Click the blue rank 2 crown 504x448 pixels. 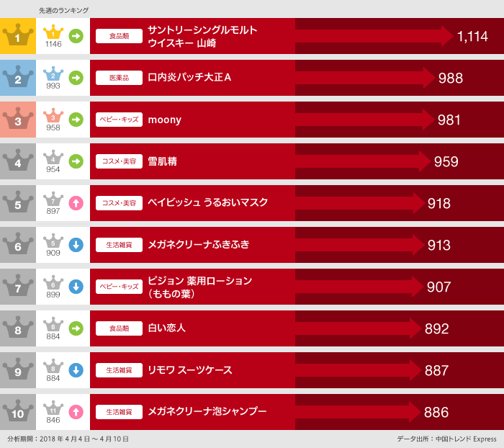(x=17, y=77)
